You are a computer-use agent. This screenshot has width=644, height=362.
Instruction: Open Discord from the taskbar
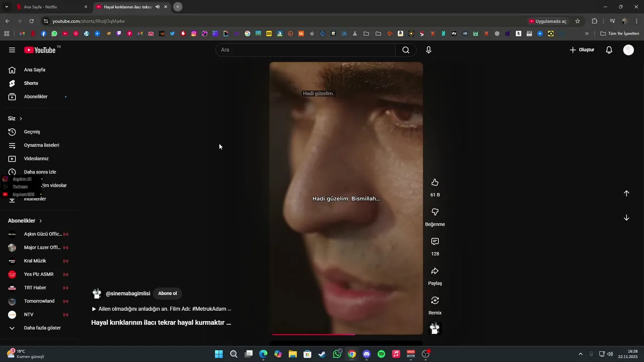tap(366, 354)
